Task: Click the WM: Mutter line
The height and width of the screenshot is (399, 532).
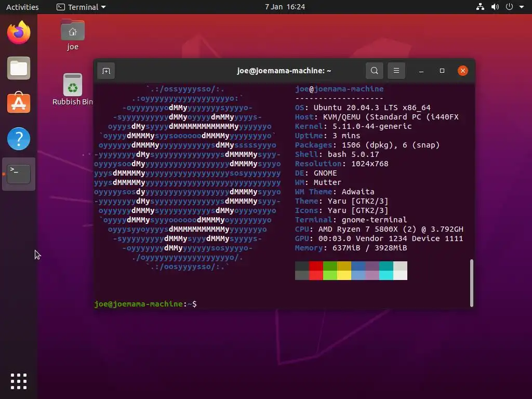Action: pyautogui.click(x=318, y=182)
